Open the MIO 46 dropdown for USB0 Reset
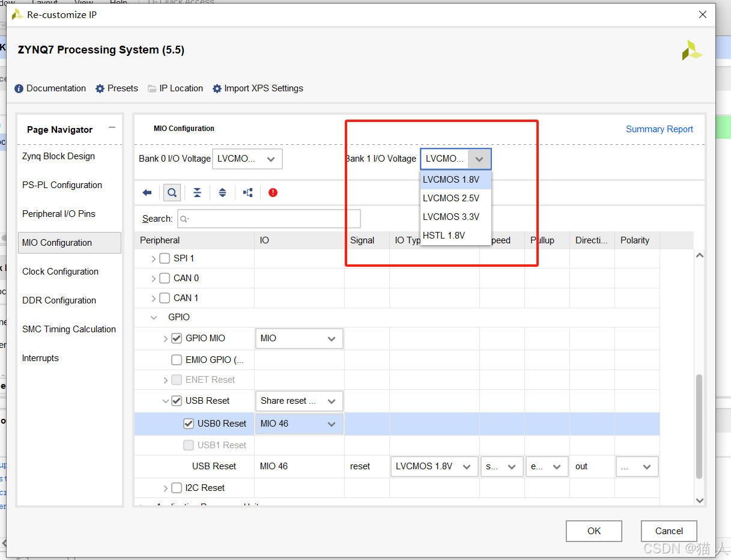This screenshot has height=560, width=731. tap(299, 424)
